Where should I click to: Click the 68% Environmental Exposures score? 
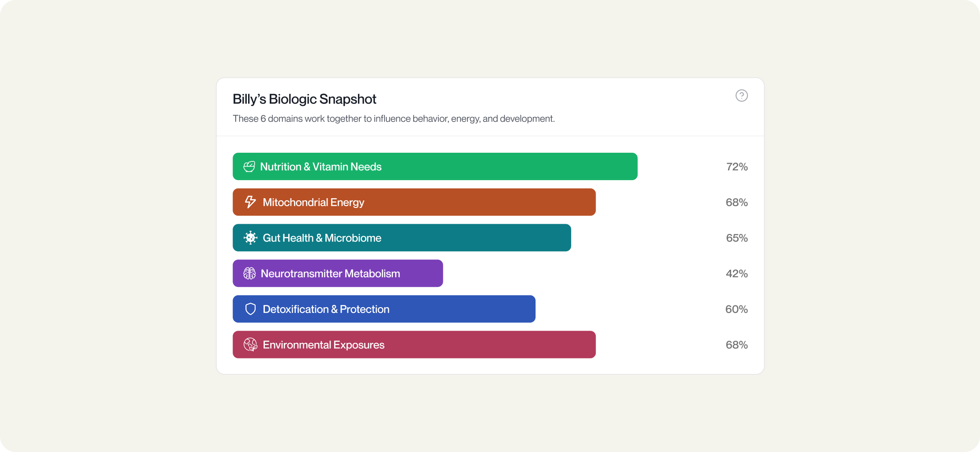tap(737, 345)
